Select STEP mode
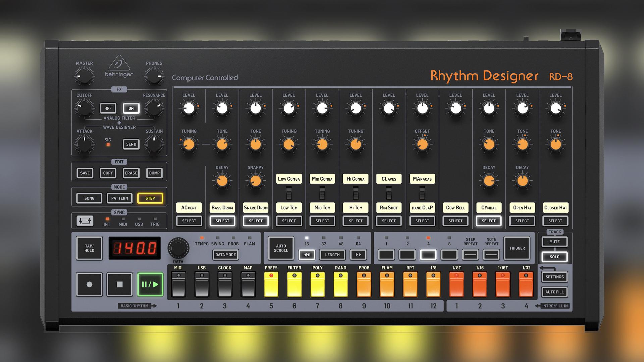The height and width of the screenshot is (362, 644). point(150,198)
